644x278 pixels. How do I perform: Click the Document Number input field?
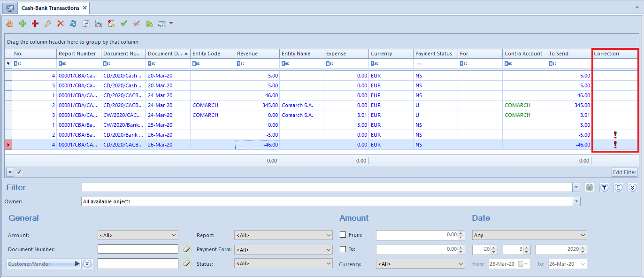pos(138,249)
